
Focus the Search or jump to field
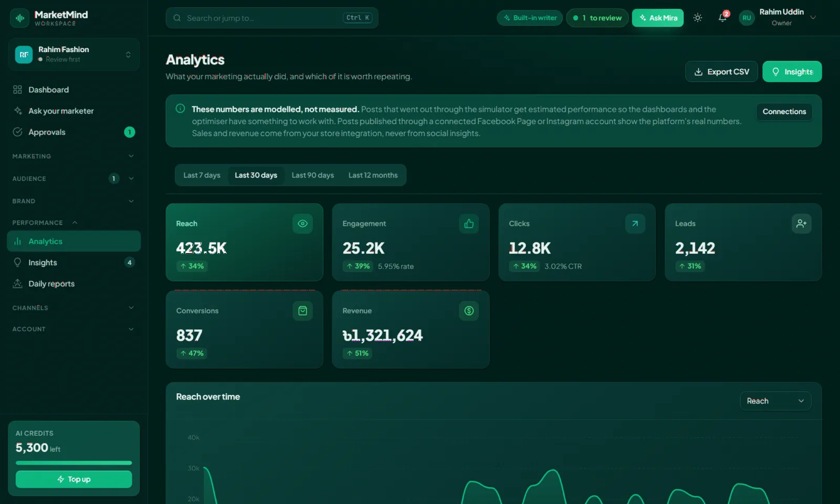[272, 18]
